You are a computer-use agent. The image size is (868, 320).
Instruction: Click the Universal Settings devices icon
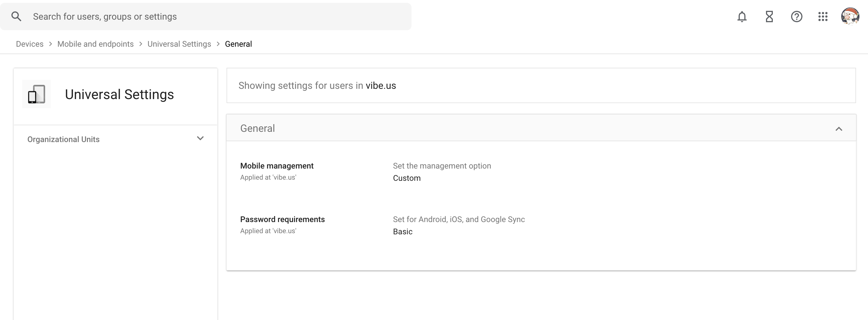pyautogui.click(x=36, y=94)
